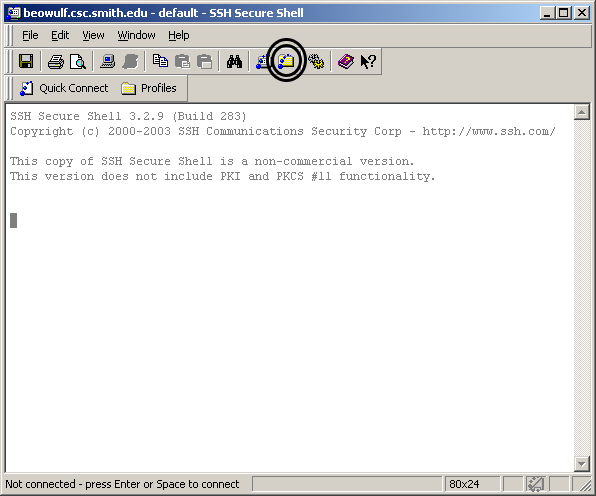Click the New Terminal Window icon

262,62
